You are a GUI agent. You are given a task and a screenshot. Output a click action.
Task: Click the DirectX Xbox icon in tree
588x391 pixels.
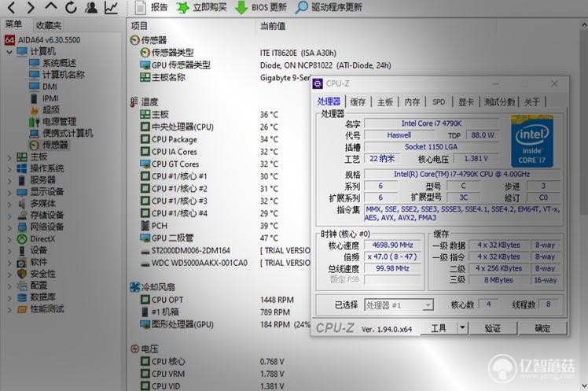coord(22,238)
